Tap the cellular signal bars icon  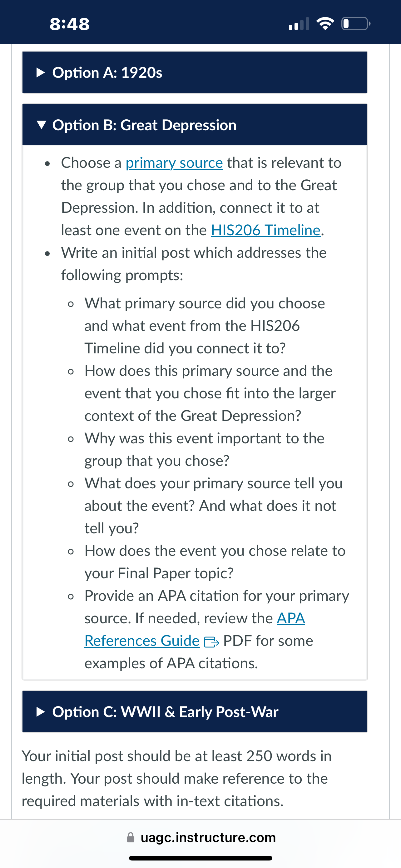(299, 24)
